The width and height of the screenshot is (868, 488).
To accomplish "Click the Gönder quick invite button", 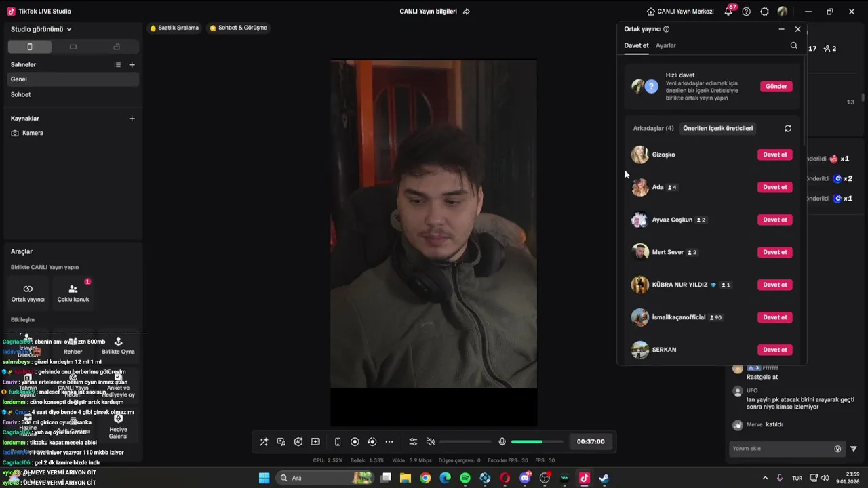I will [776, 87].
